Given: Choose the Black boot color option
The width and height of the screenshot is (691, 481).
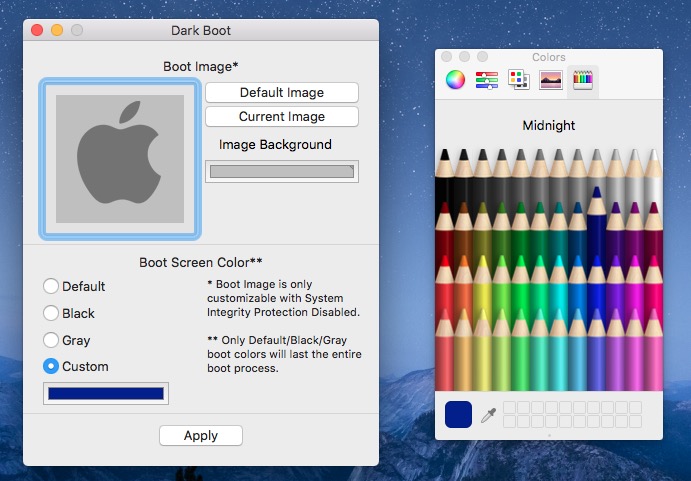Looking at the screenshot, I should 51,314.
